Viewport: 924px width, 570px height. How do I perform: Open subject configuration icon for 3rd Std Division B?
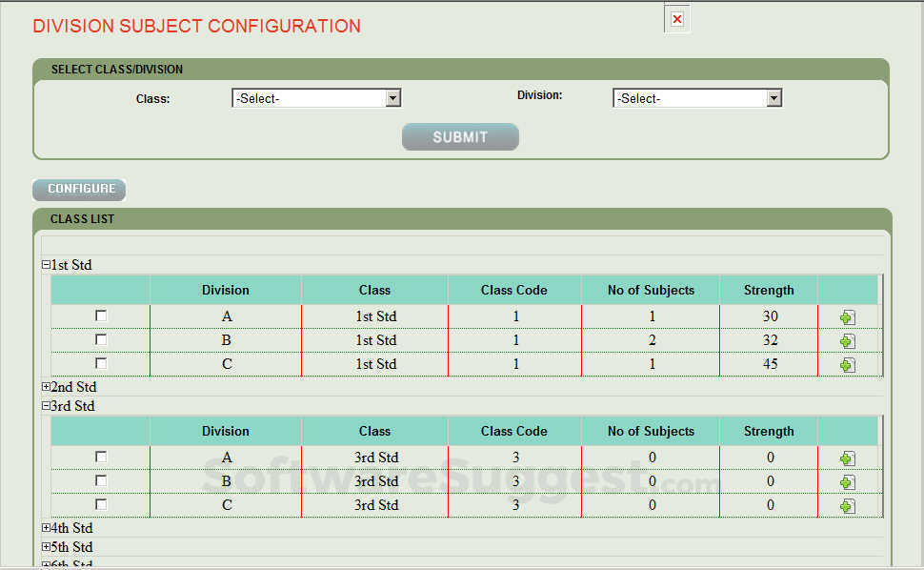[849, 481]
